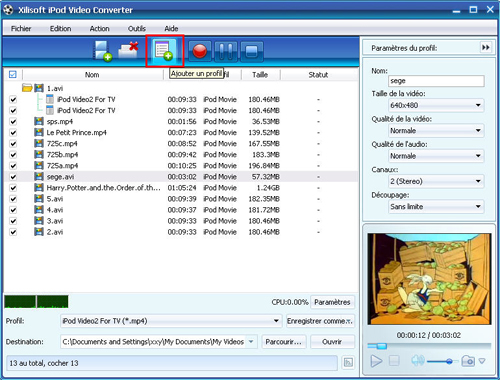Toggle the select-all checkbox in the header
Viewport: 500px width, 380px height.
coord(13,74)
